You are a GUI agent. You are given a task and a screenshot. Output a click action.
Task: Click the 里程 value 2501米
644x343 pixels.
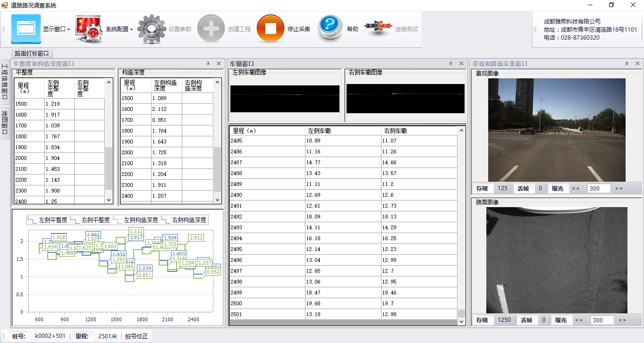(x=108, y=336)
